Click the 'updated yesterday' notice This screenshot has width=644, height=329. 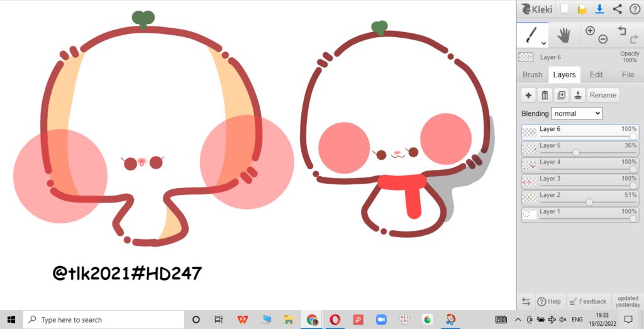(627, 301)
